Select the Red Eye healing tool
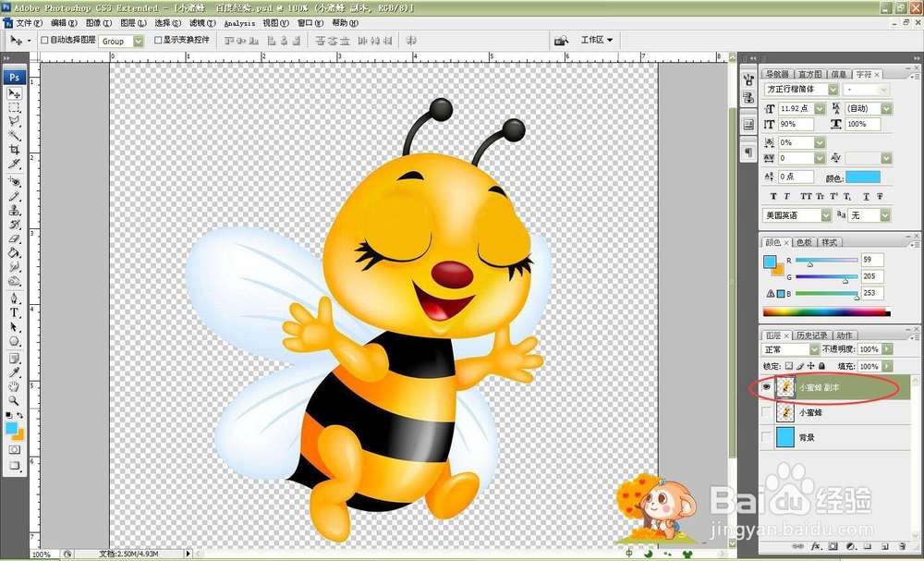The height and width of the screenshot is (561, 924). click(x=14, y=182)
